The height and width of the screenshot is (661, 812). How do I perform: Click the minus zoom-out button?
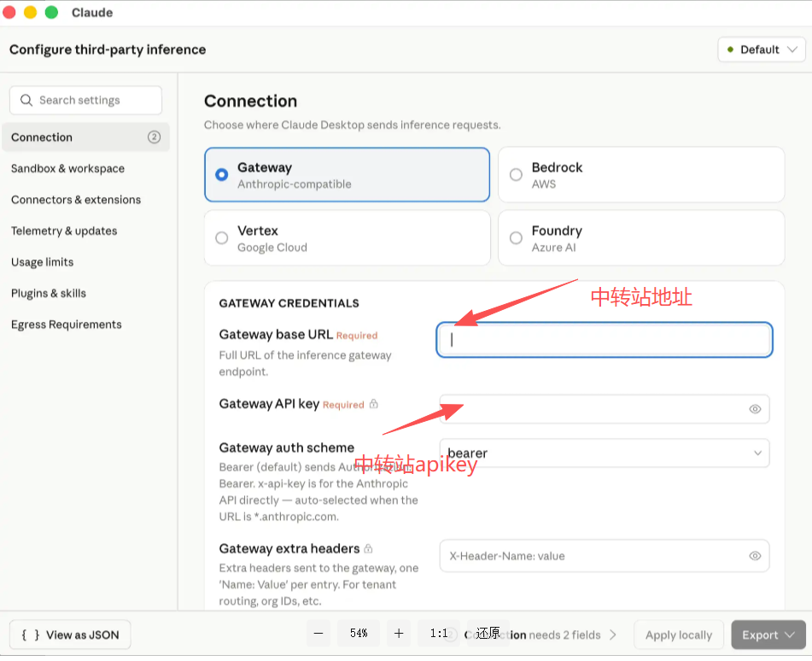tap(318, 633)
